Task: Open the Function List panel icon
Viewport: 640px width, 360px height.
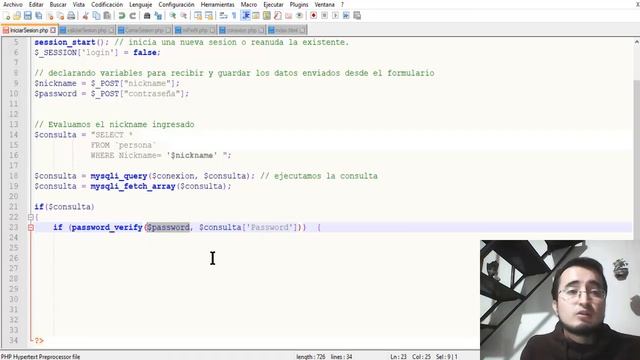Action: point(278,16)
